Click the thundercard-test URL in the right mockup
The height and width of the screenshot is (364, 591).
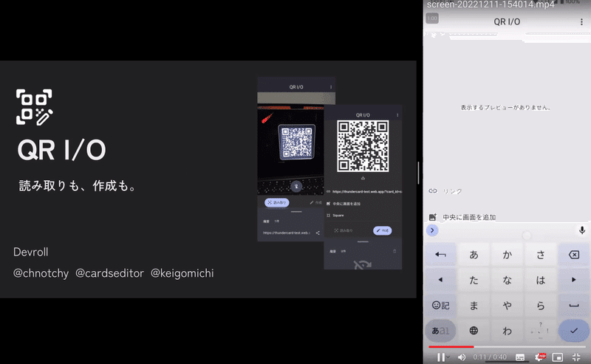pyautogui.click(x=367, y=192)
